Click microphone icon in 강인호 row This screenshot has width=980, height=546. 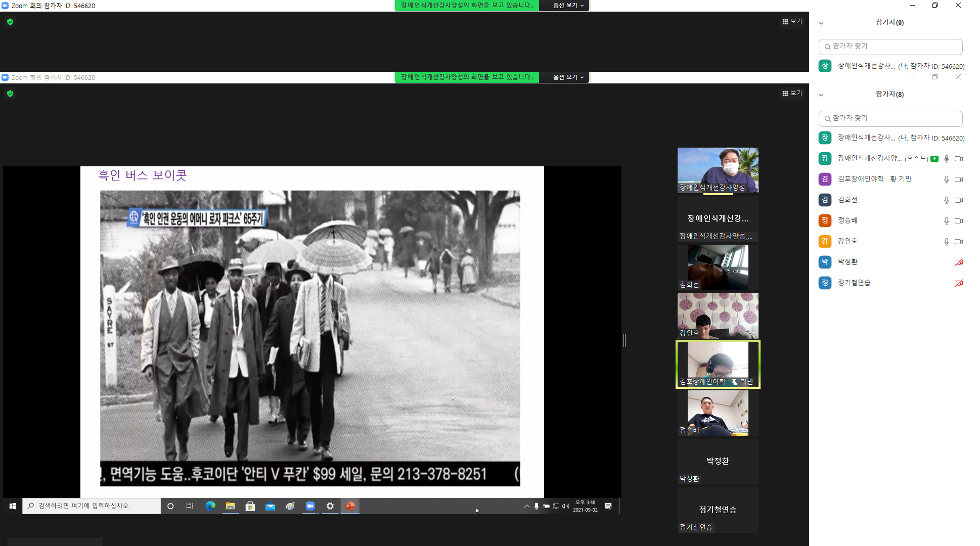pyautogui.click(x=947, y=242)
